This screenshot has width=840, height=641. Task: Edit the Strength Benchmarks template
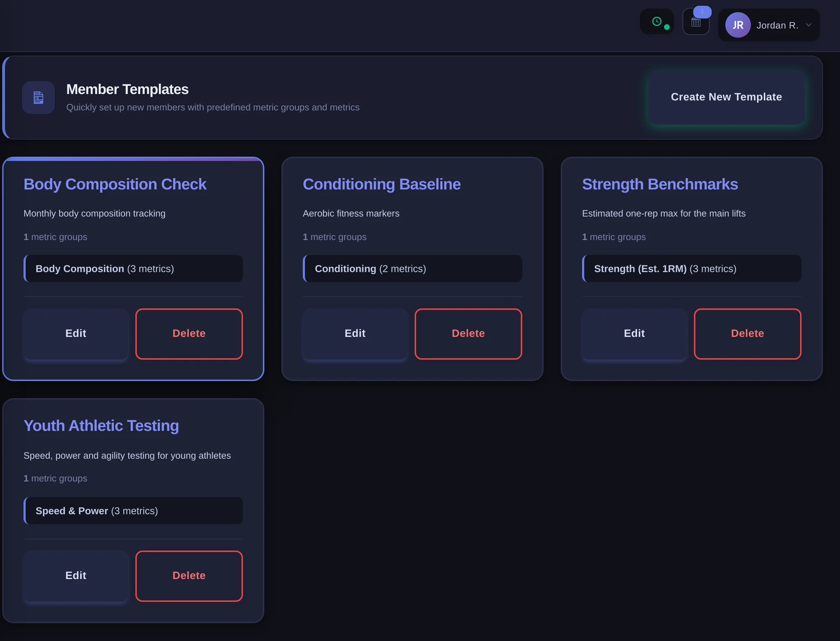634,334
